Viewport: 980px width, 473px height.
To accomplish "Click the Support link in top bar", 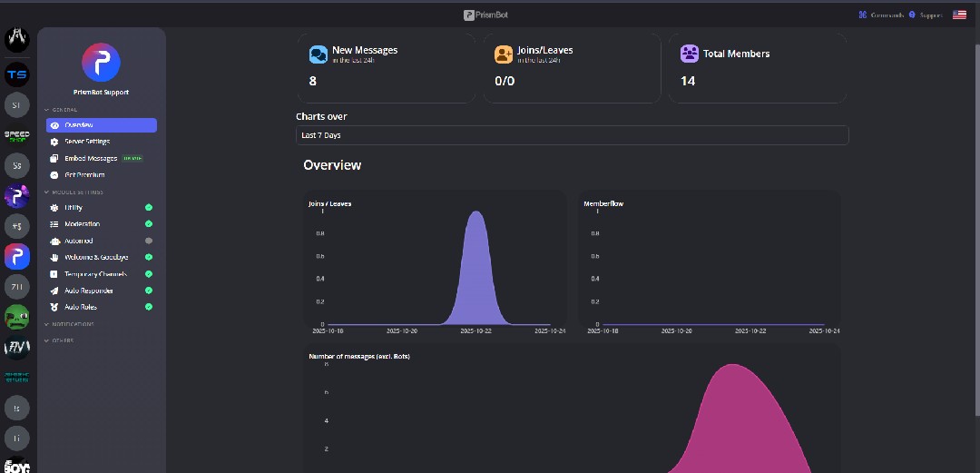I will tap(926, 15).
